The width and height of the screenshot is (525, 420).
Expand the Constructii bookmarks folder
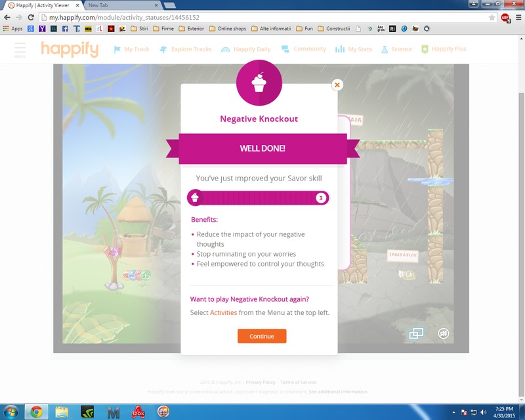click(334, 29)
